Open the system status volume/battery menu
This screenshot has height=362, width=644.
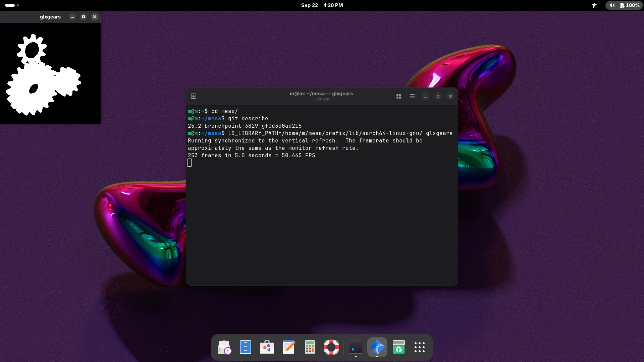coord(624,5)
